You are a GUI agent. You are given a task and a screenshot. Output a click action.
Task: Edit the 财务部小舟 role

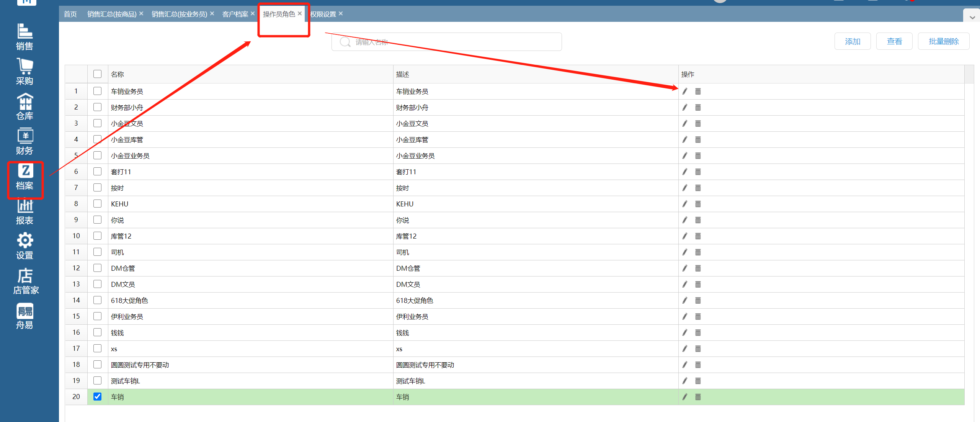coord(685,107)
